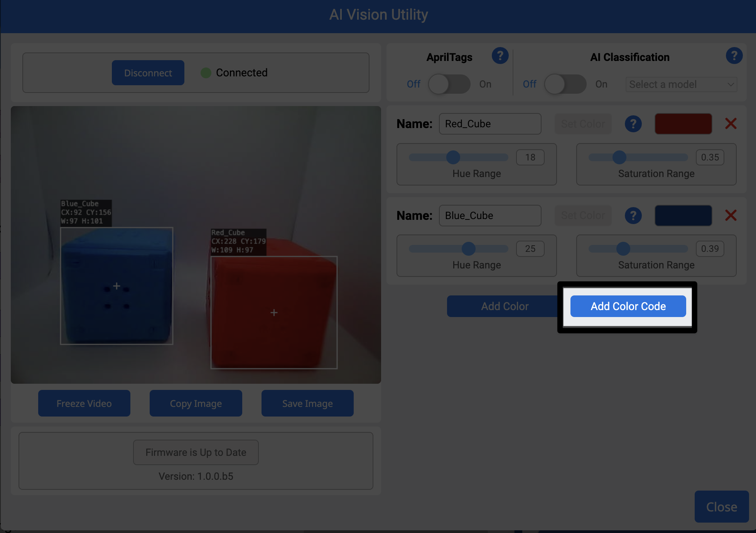Delete the Red_Cube color signature
The height and width of the screenshot is (533, 756).
coord(731,124)
